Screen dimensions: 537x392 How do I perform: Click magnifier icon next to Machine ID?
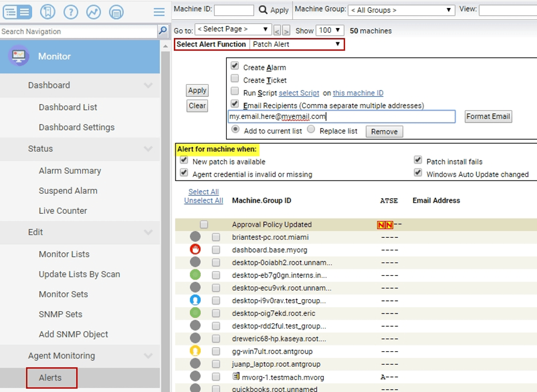[x=263, y=10]
